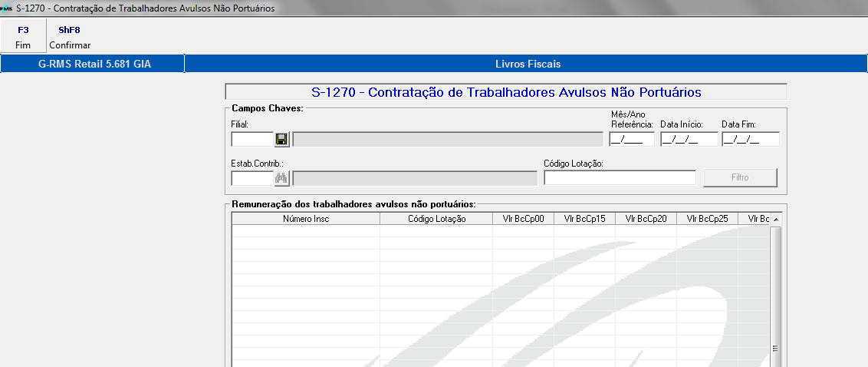
Task: Focus the Estab.Contrib. code field
Action: point(252,178)
